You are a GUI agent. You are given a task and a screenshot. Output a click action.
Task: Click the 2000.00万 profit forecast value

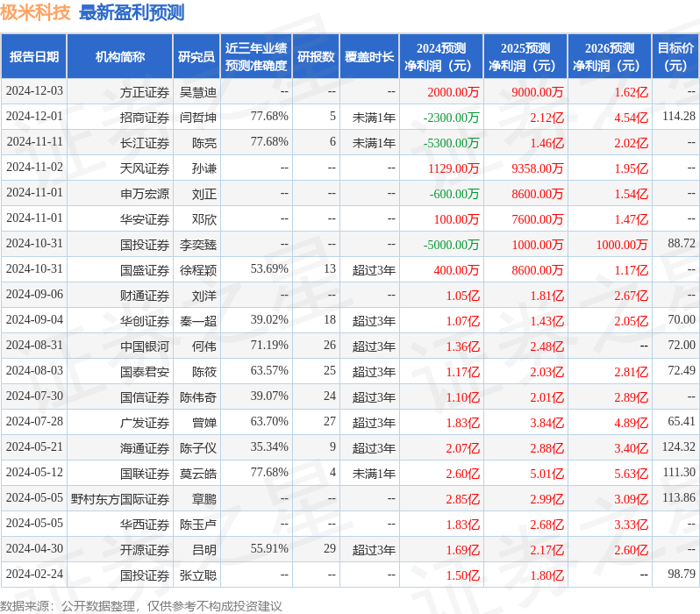[x=454, y=92]
